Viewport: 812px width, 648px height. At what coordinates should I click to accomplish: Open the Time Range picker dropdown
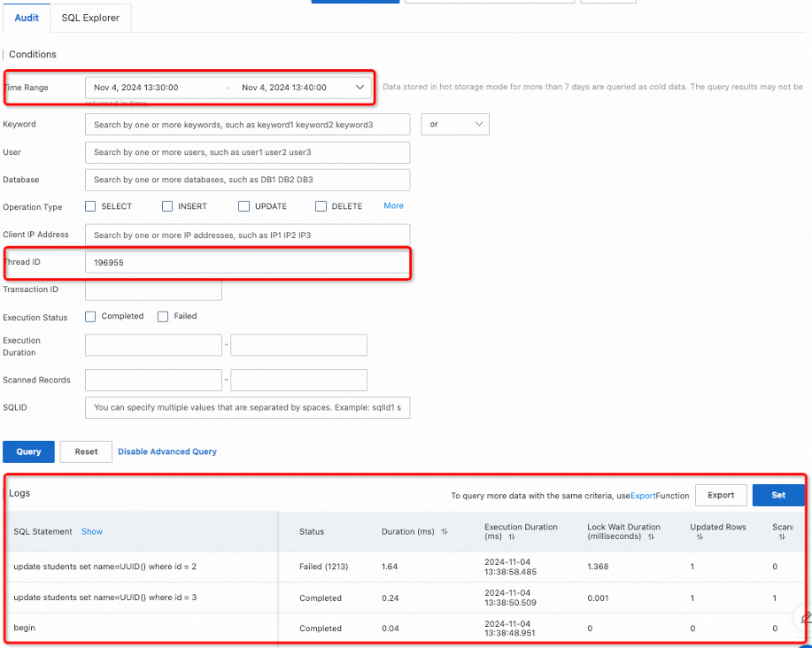click(x=360, y=88)
